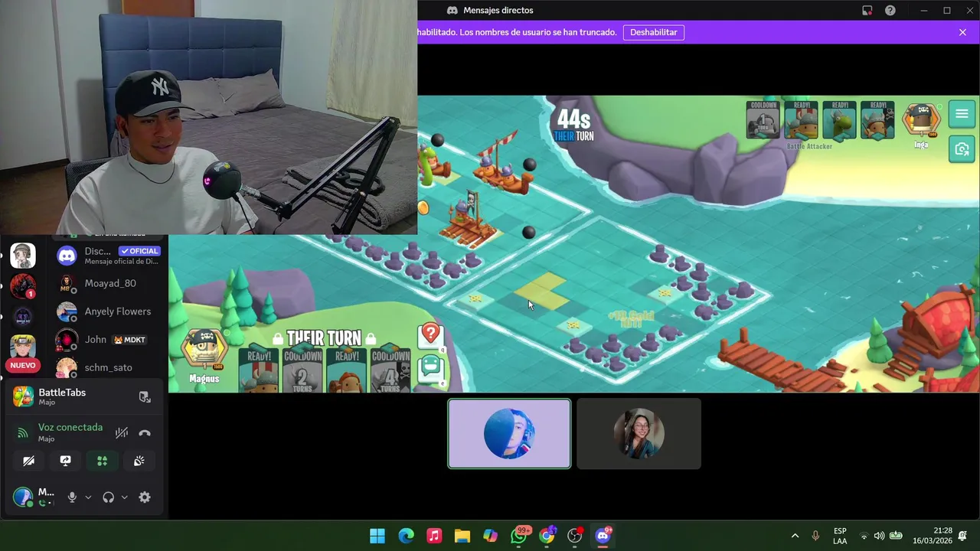Click BattleTabs activity name
The image size is (980, 551).
(x=62, y=392)
